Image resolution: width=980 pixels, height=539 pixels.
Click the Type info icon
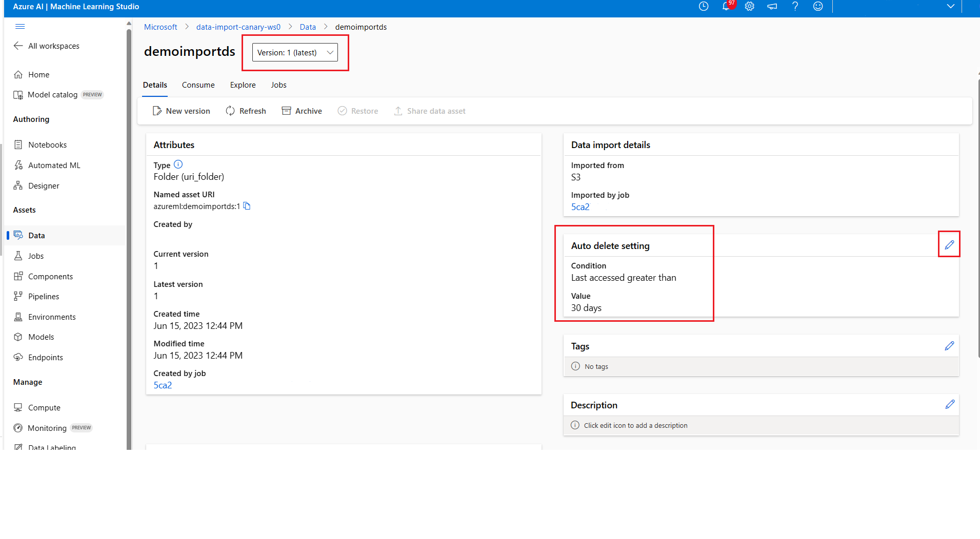[178, 164]
